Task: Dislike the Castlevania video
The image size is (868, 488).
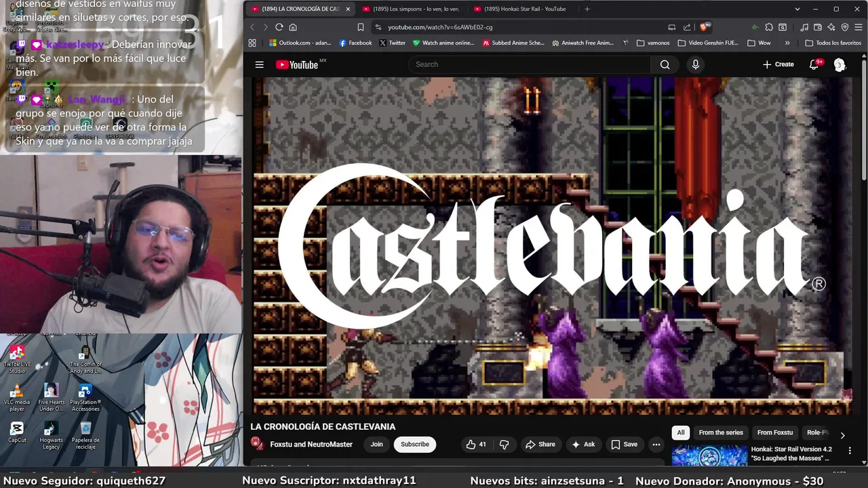Action: tap(504, 445)
